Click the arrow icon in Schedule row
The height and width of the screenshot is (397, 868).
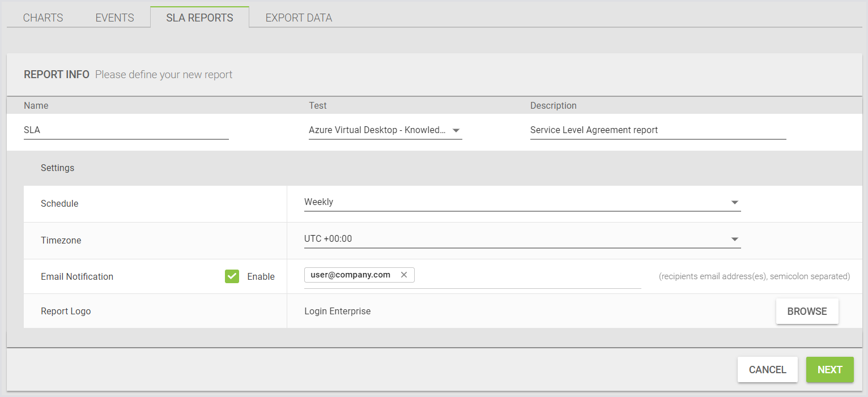point(734,203)
